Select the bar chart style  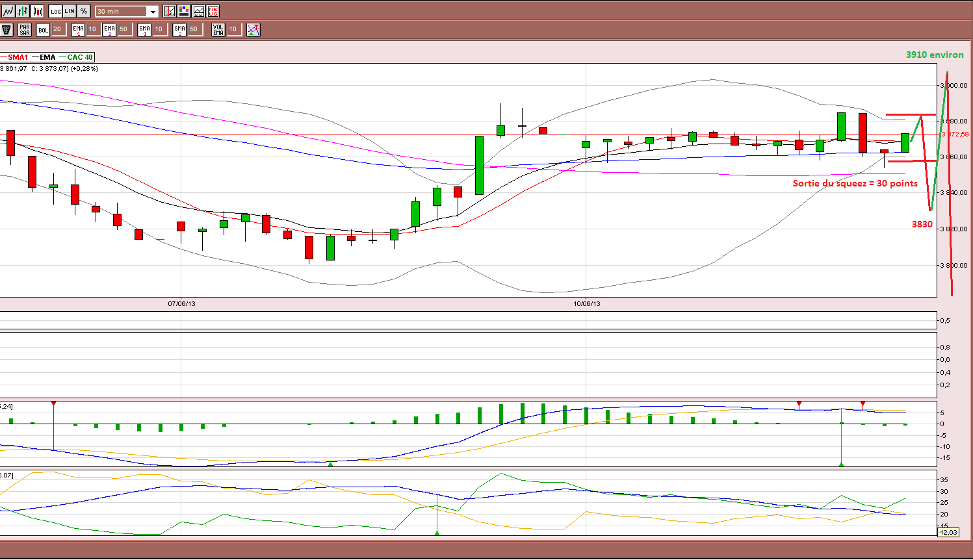click(23, 11)
